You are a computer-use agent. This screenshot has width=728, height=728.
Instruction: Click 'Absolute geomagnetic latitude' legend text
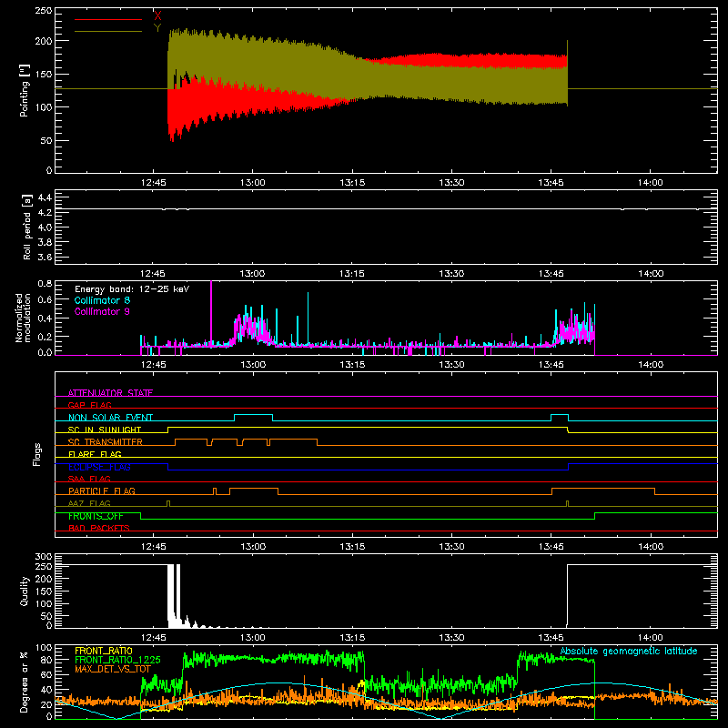click(629, 651)
